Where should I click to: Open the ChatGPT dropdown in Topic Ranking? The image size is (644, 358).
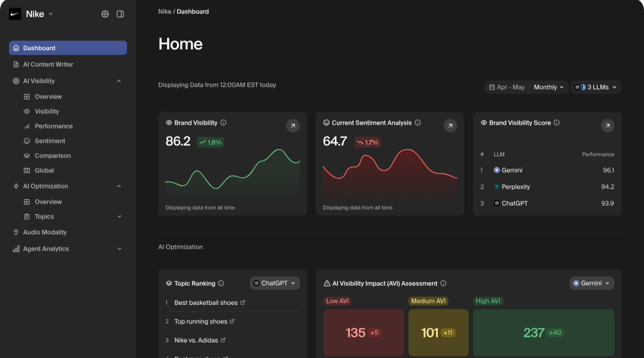(275, 283)
